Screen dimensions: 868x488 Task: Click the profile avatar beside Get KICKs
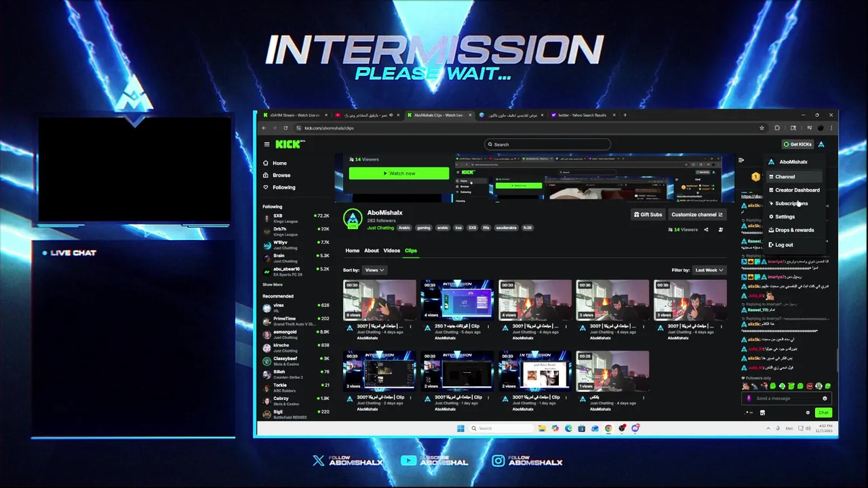point(821,144)
